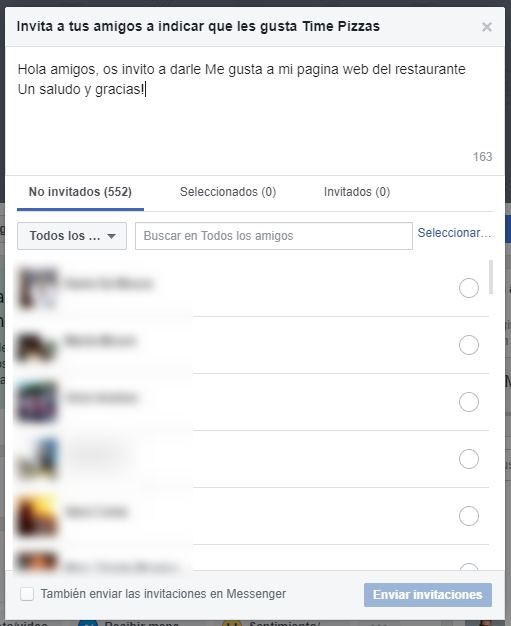Click the second friend's profile thumbnail
Image resolution: width=511 pixels, height=626 pixels.
click(x=37, y=345)
